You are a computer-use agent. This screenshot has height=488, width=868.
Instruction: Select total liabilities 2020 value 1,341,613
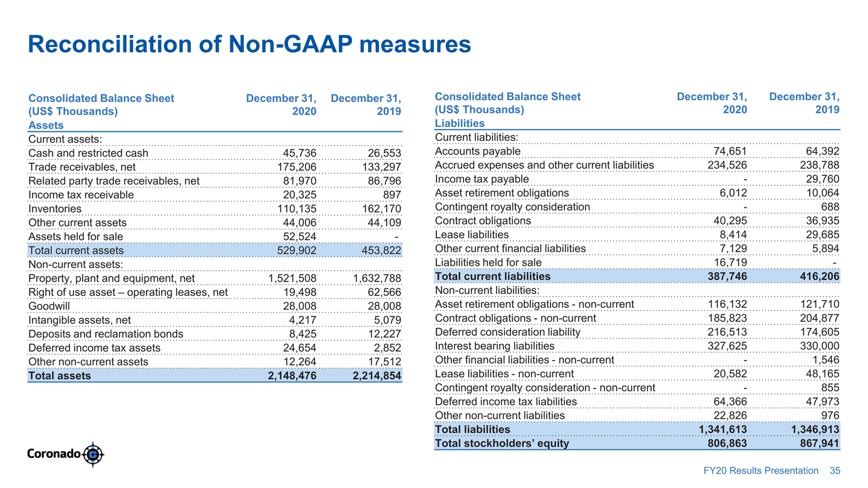click(723, 429)
